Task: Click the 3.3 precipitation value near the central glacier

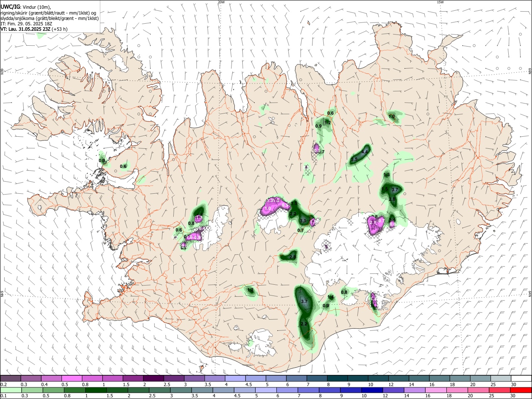Action: tap(303, 221)
